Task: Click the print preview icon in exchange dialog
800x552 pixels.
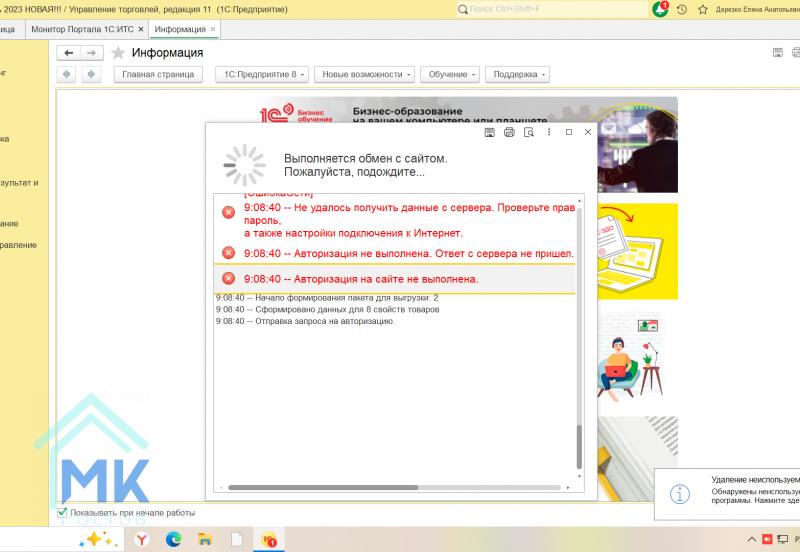Action: click(x=529, y=132)
